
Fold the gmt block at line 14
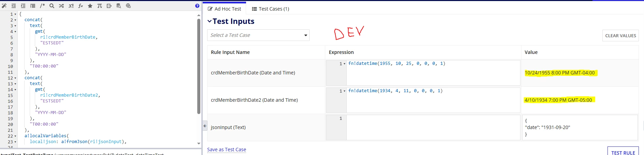tap(15, 90)
